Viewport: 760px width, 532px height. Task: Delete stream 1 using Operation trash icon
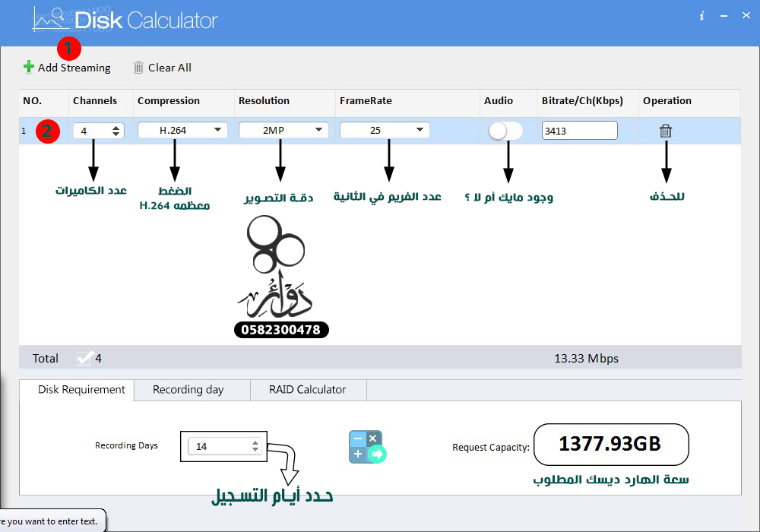[x=666, y=131]
